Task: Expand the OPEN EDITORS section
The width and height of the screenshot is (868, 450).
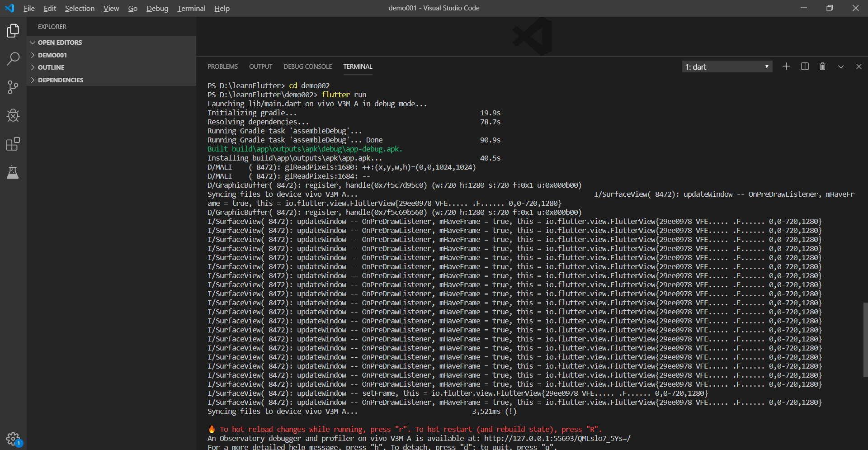Action: [x=111, y=43]
